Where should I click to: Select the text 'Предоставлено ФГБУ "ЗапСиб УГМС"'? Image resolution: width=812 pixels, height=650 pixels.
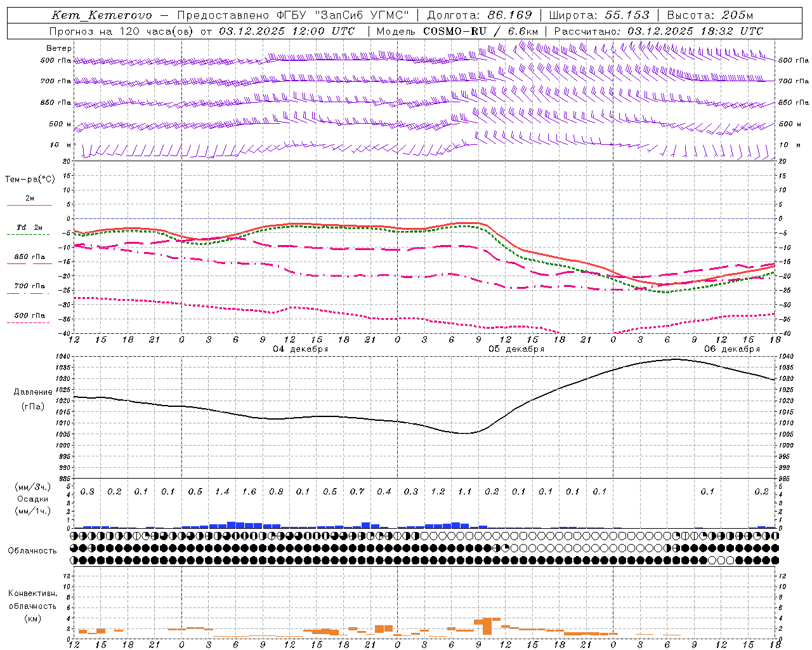point(294,15)
